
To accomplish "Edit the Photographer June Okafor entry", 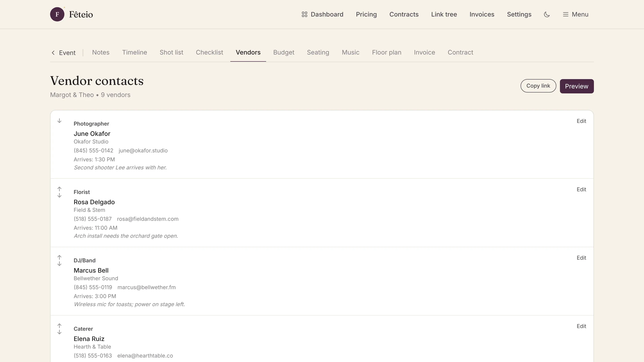I will point(581,121).
